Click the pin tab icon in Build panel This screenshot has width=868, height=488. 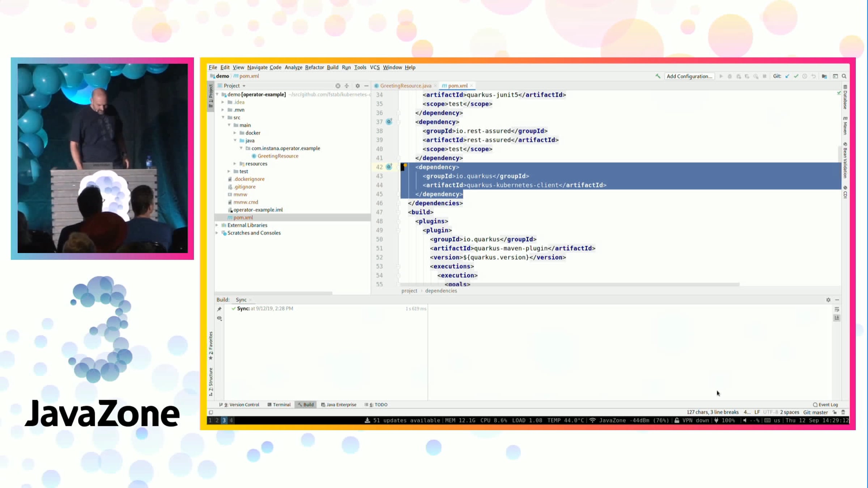point(219,309)
